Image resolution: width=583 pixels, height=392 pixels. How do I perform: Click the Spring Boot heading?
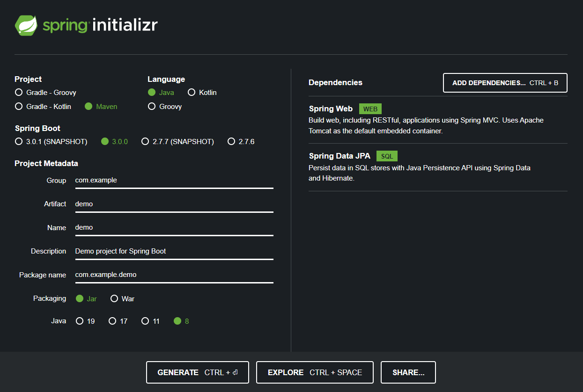37,128
